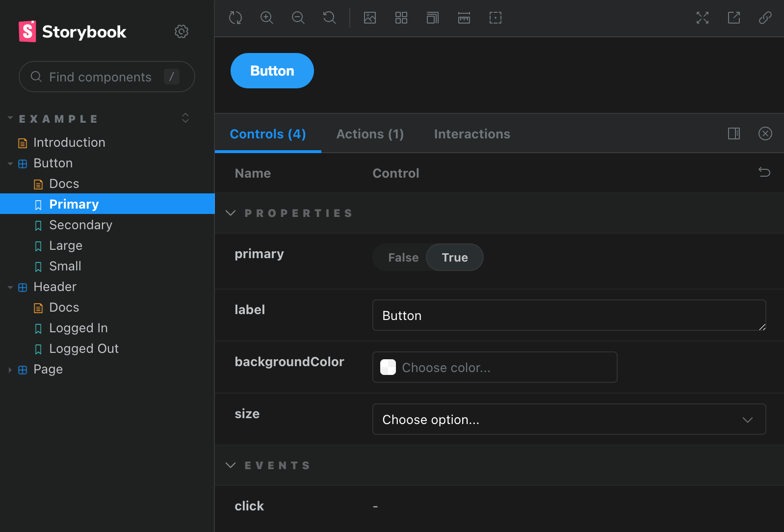Change addon panel orientation icon

coord(734,133)
